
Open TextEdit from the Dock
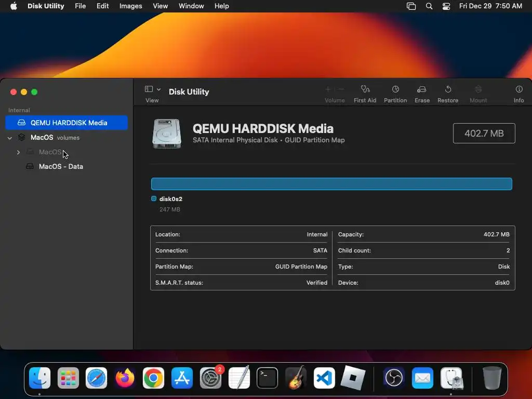click(239, 378)
